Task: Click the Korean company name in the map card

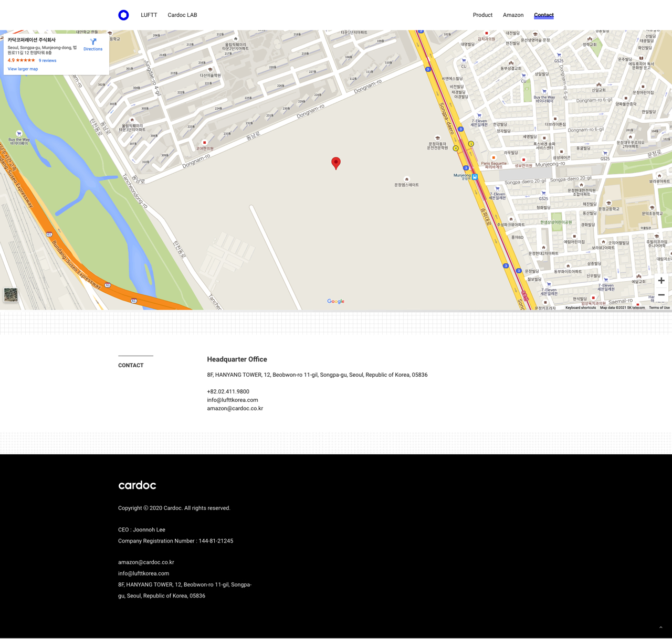Action: [31, 40]
